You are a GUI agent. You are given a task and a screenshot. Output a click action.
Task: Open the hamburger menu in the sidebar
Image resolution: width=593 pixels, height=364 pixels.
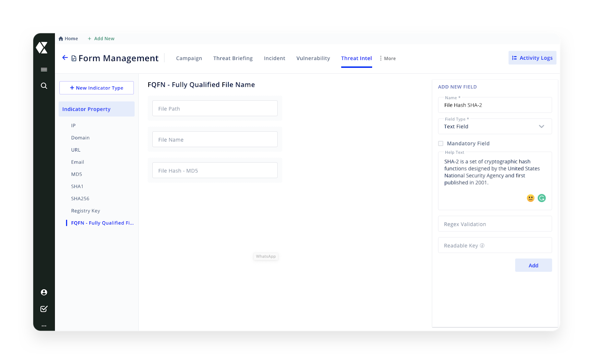pyautogui.click(x=44, y=70)
